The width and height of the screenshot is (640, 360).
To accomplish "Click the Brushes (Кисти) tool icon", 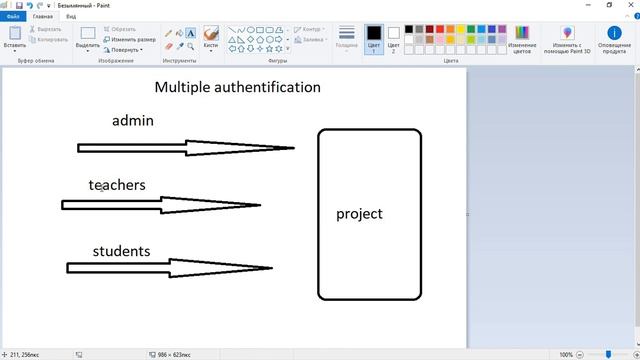I will point(211,33).
